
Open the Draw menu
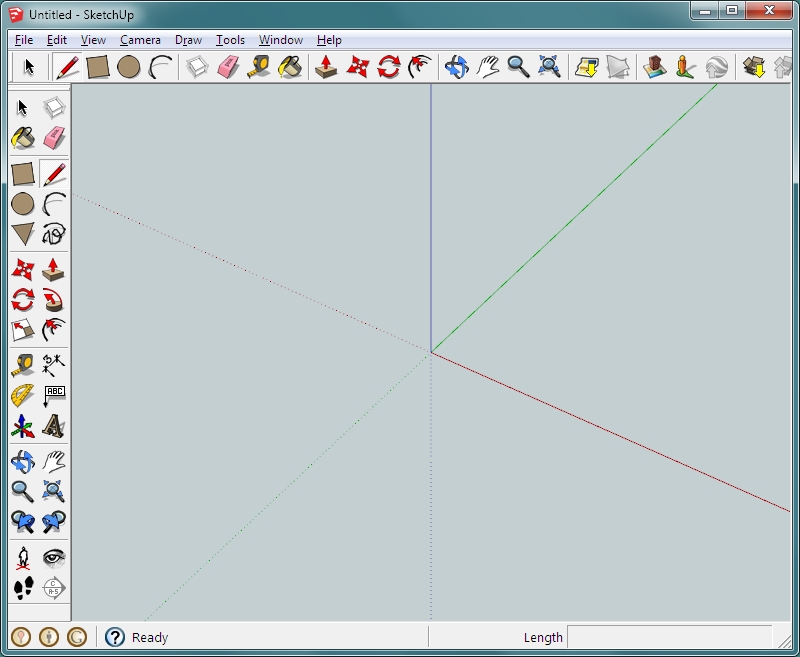tap(188, 40)
